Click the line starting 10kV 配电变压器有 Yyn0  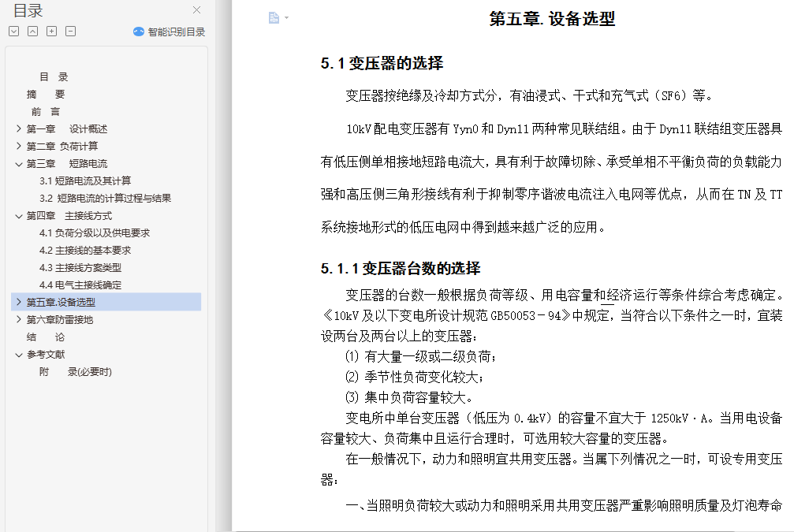coord(564,129)
